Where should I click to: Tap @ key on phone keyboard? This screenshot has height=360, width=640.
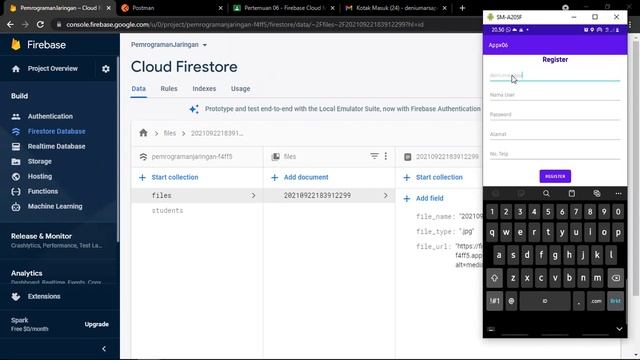point(511,301)
